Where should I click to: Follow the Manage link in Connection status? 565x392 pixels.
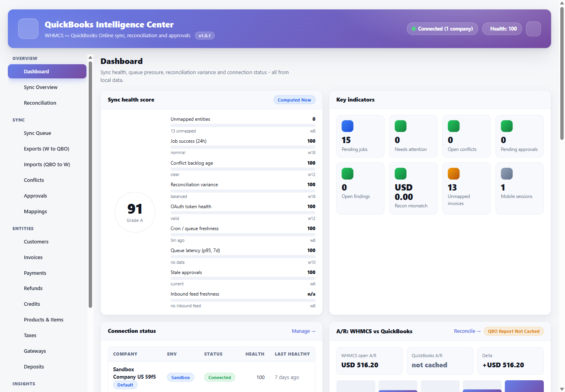point(303,331)
